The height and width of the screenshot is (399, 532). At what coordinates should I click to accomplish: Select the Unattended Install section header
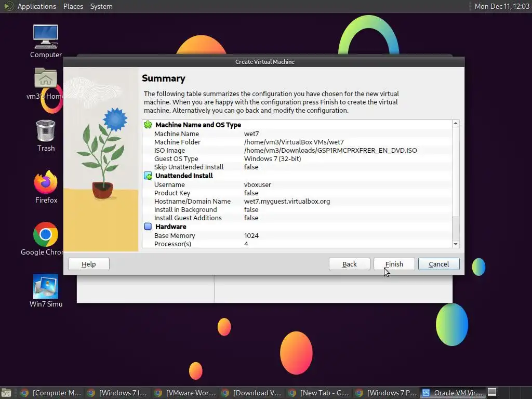click(x=184, y=176)
